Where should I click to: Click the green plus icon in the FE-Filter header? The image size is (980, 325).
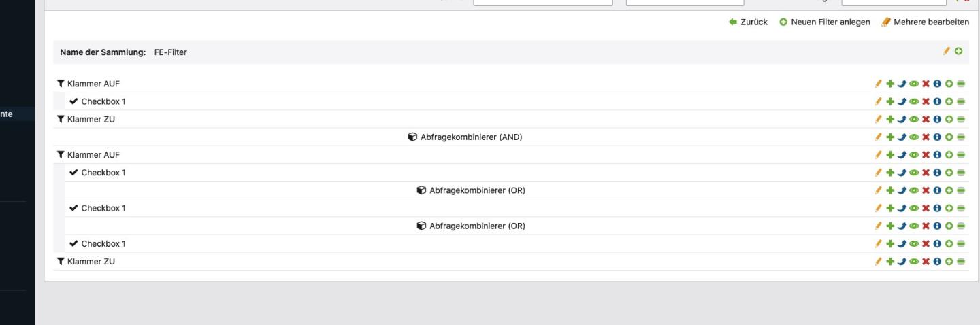pyautogui.click(x=959, y=51)
